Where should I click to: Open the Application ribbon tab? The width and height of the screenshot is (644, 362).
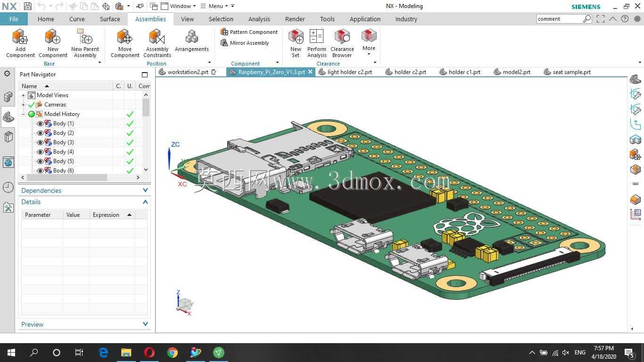[365, 19]
